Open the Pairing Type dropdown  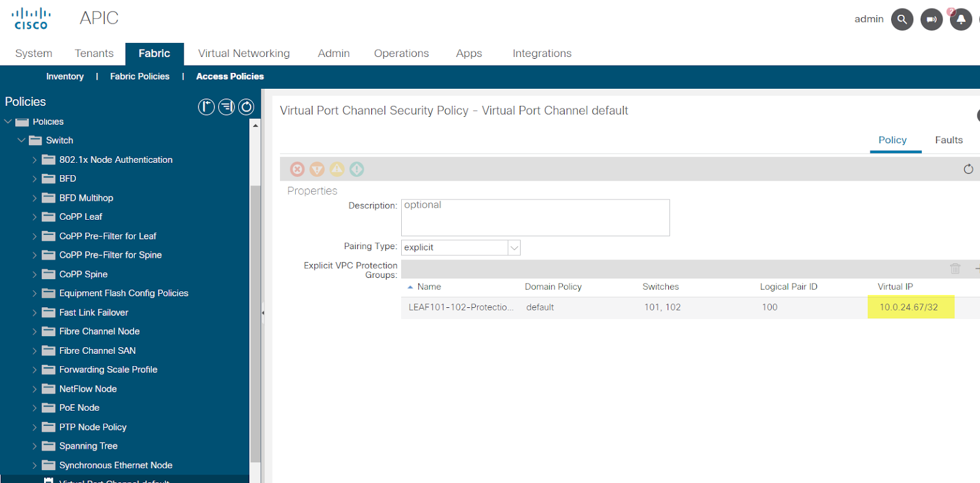514,247
